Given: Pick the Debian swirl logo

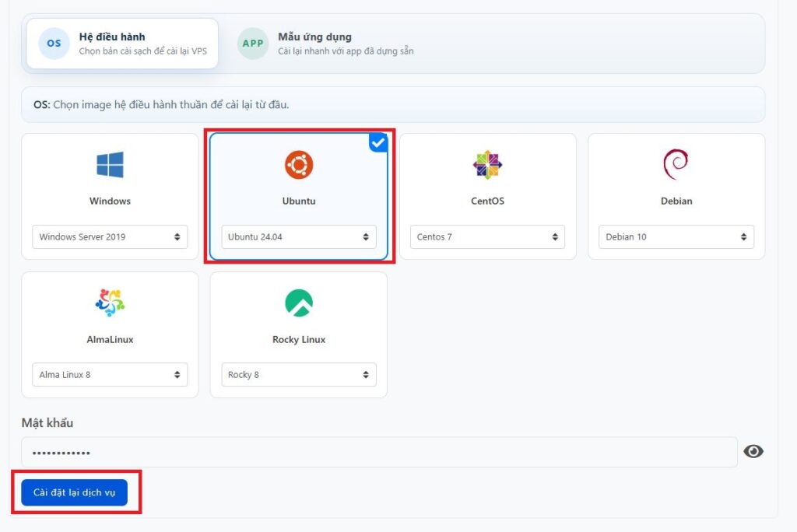Looking at the screenshot, I should [676, 164].
